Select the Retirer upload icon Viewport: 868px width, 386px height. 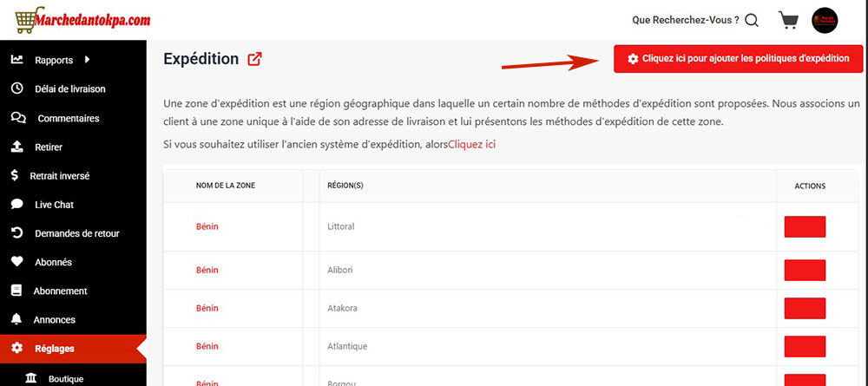(16, 147)
